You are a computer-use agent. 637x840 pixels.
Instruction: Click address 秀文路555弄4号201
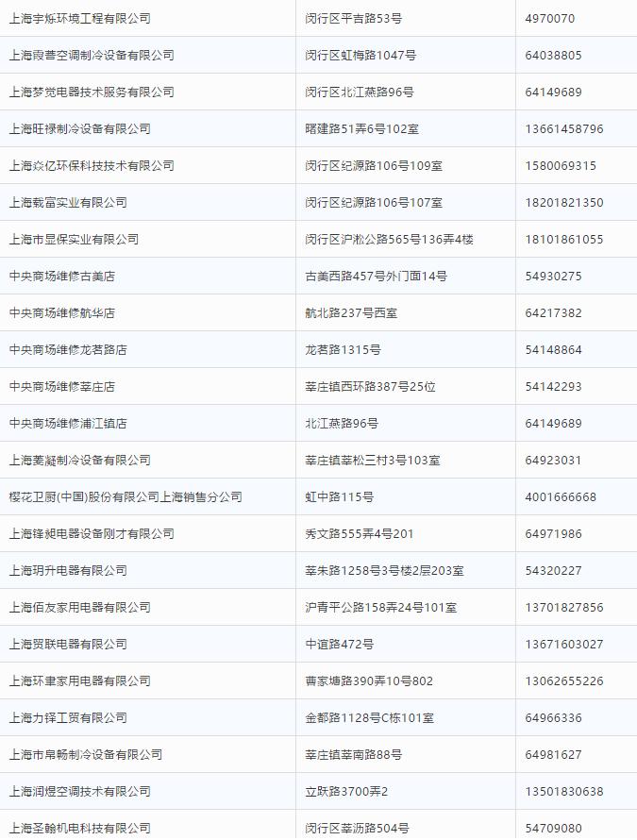(360, 534)
